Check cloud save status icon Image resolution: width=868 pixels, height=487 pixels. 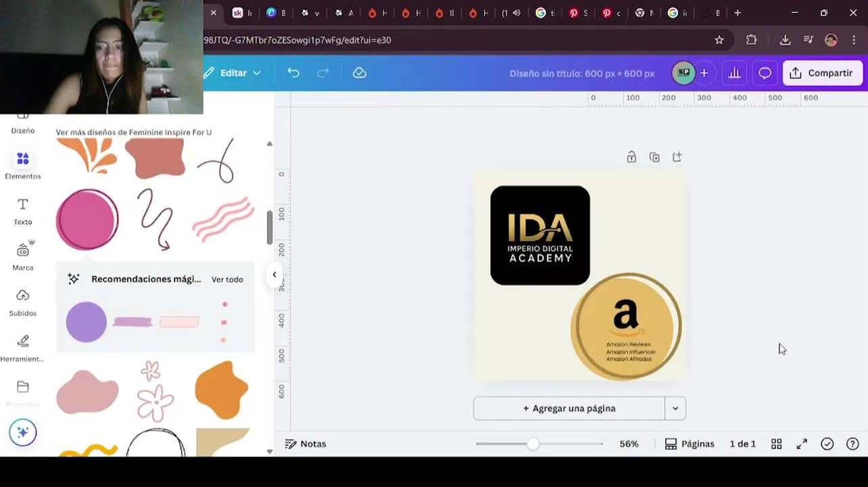(359, 72)
